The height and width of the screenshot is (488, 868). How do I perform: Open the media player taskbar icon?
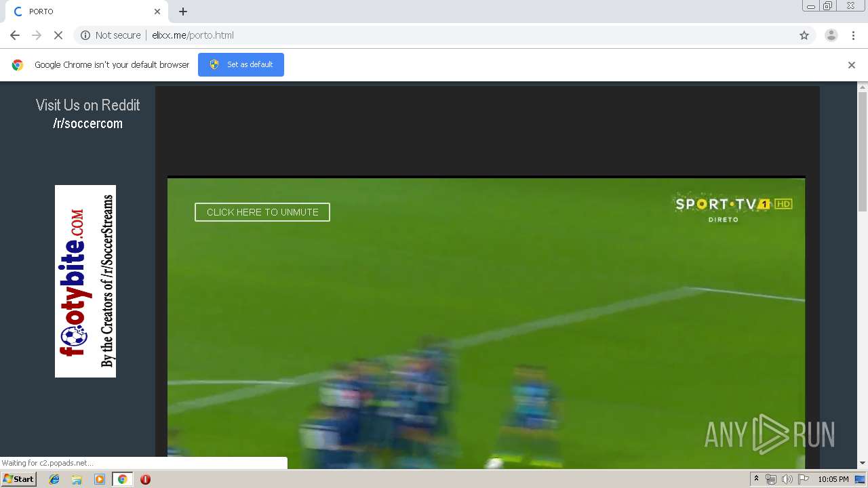point(100,479)
